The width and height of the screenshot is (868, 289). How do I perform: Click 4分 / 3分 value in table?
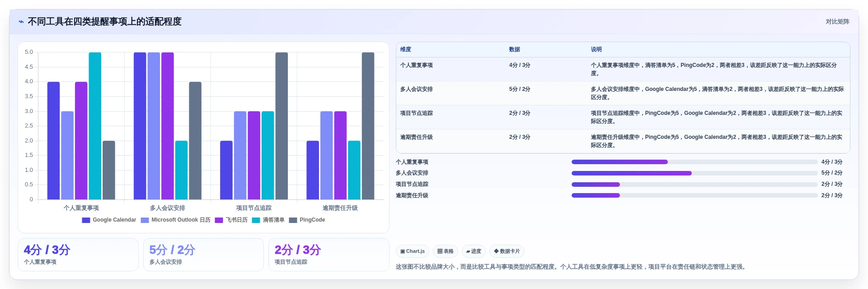pos(520,66)
